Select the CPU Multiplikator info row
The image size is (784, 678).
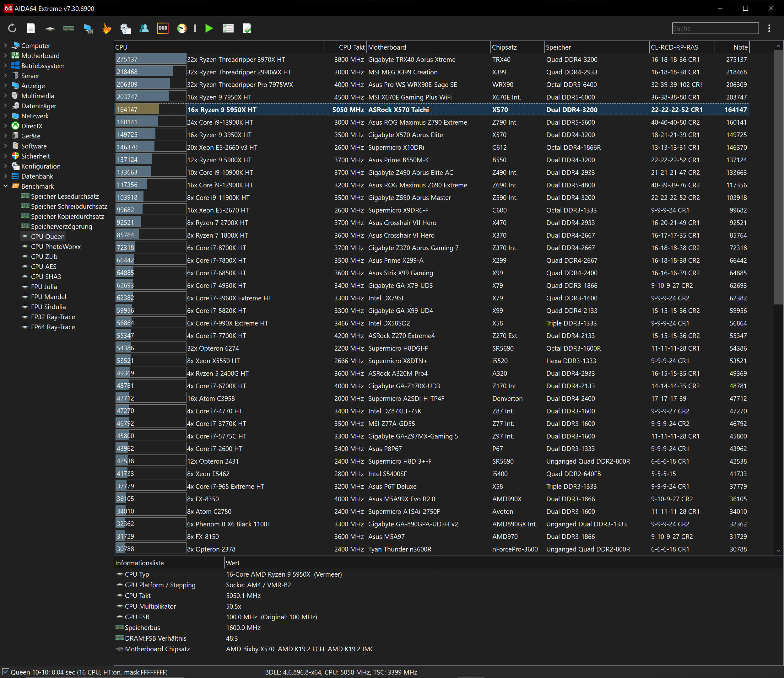(276, 606)
